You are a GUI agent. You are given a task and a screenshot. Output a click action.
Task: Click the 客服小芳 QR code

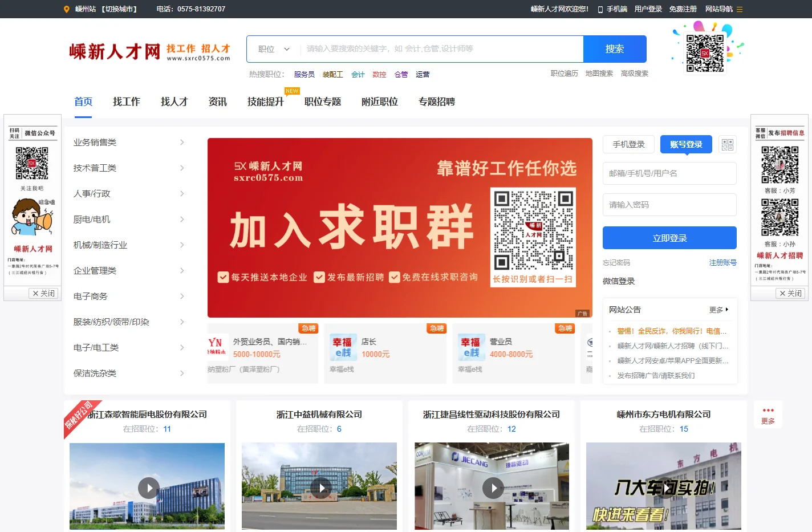point(780,165)
